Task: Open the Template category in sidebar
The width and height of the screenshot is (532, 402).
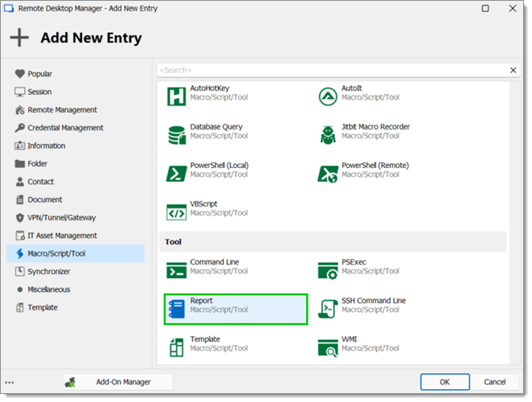Action: point(76,307)
